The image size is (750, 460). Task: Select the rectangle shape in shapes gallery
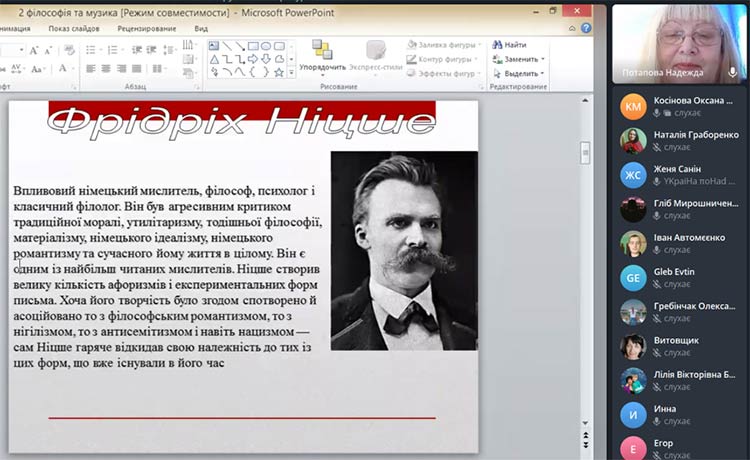tap(253, 45)
